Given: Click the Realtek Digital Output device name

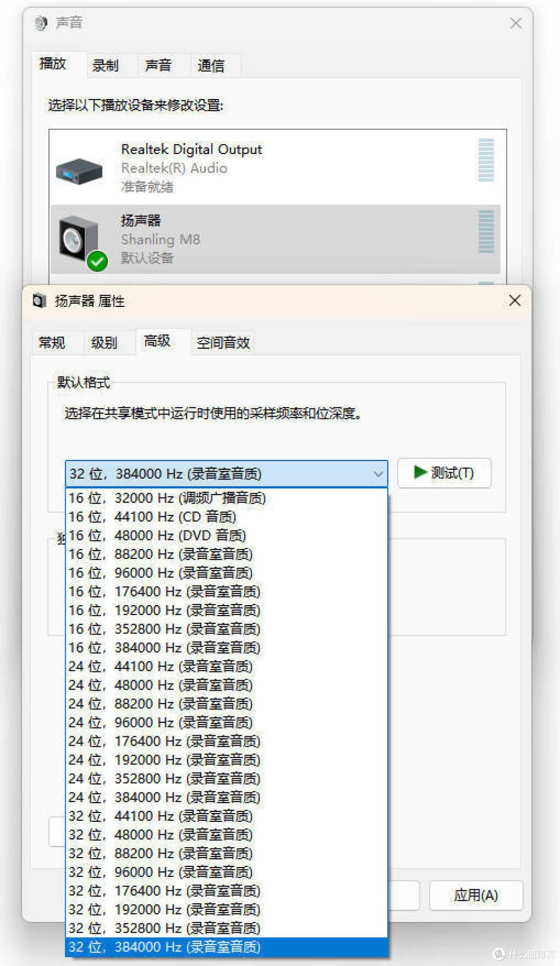Looking at the screenshot, I should pyautogui.click(x=191, y=149).
